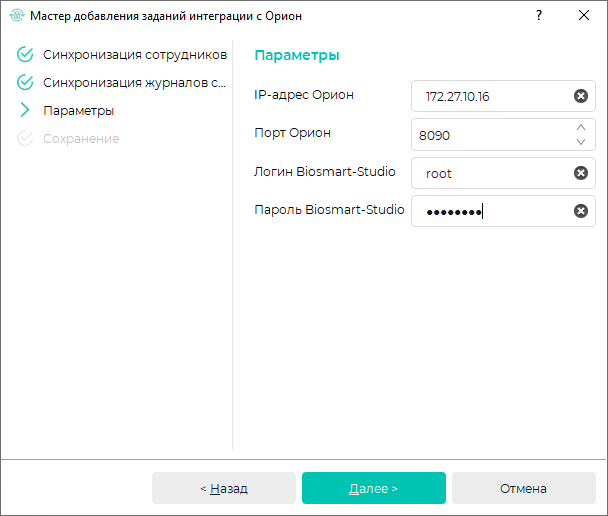
Task: Select Синхронизация сотрудников step
Action: tap(135, 55)
